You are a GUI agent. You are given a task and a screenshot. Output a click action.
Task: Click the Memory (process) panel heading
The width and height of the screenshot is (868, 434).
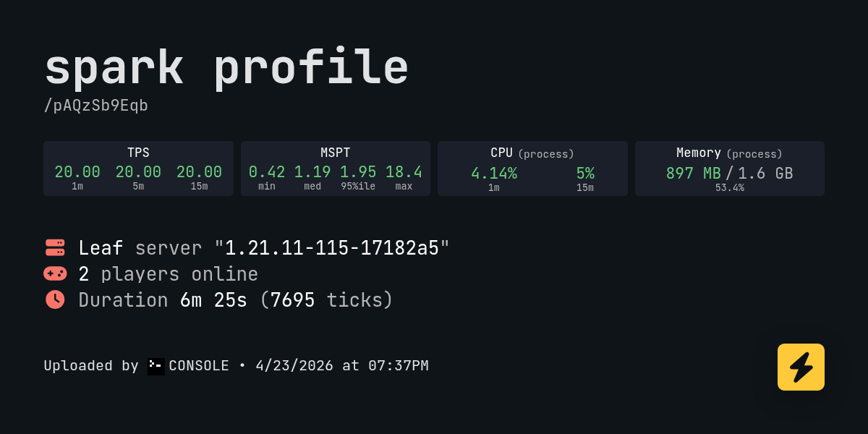click(729, 153)
